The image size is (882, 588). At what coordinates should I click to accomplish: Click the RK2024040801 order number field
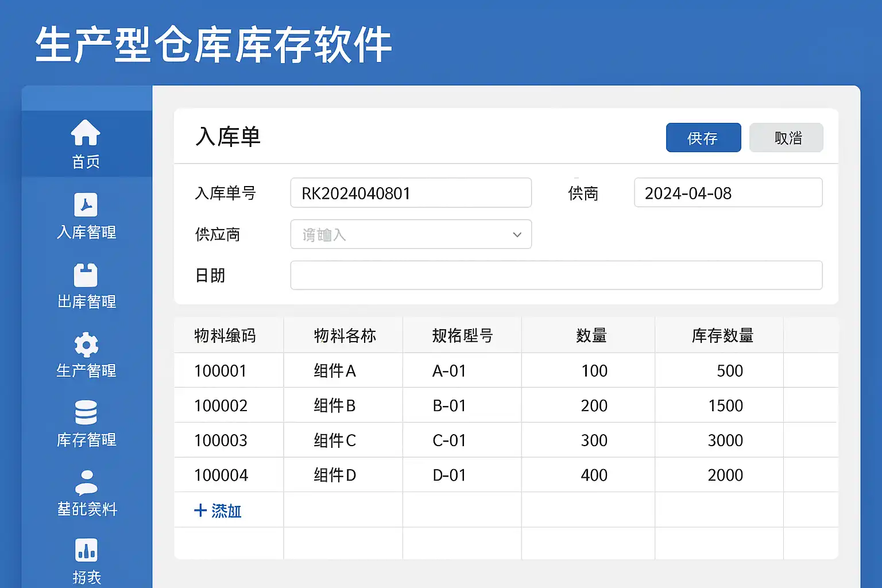411,193
